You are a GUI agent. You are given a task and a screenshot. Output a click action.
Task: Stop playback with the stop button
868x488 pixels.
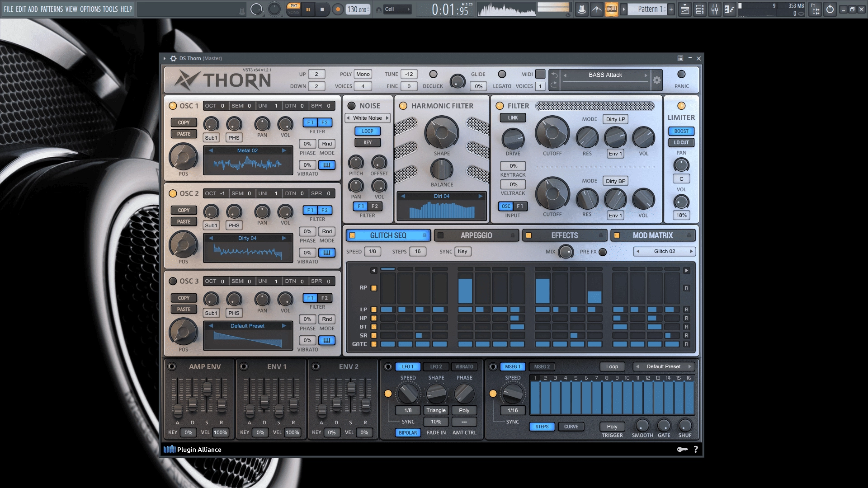(x=322, y=9)
